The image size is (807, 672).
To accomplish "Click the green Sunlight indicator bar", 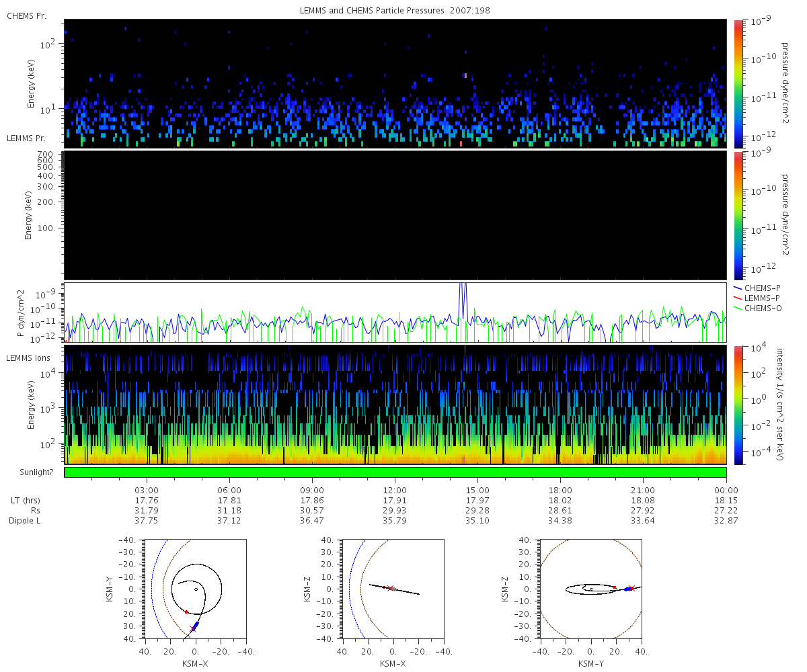I will [x=395, y=472].
